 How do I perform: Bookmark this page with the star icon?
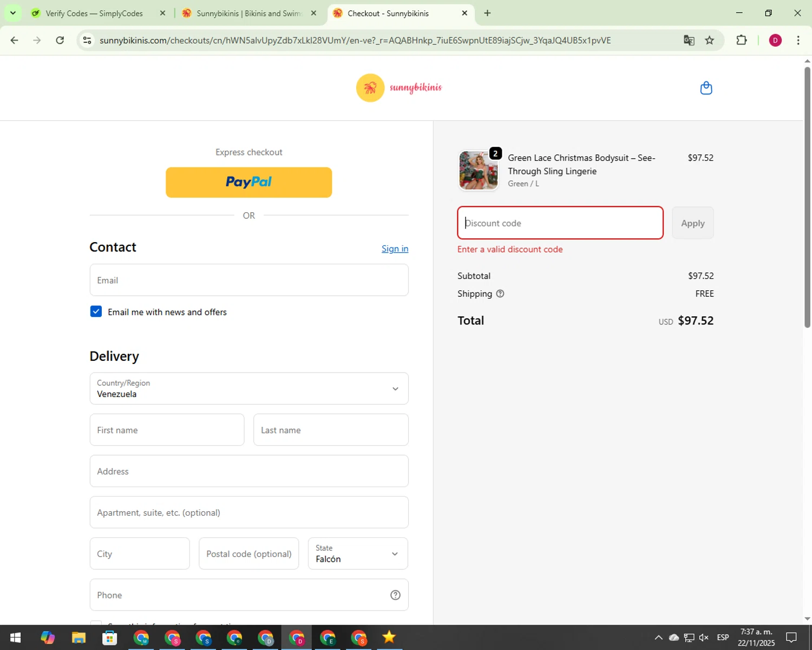(709, 40)
